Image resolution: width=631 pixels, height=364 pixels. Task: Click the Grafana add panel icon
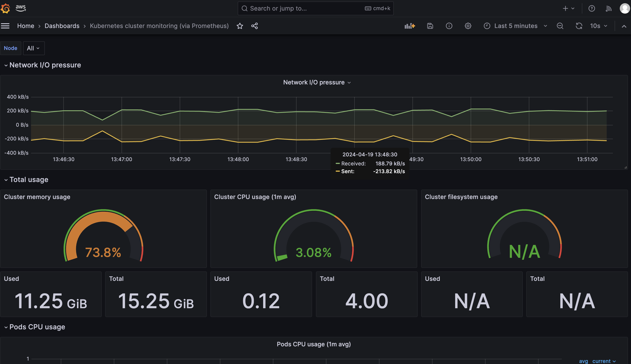[x=409, y=26]
